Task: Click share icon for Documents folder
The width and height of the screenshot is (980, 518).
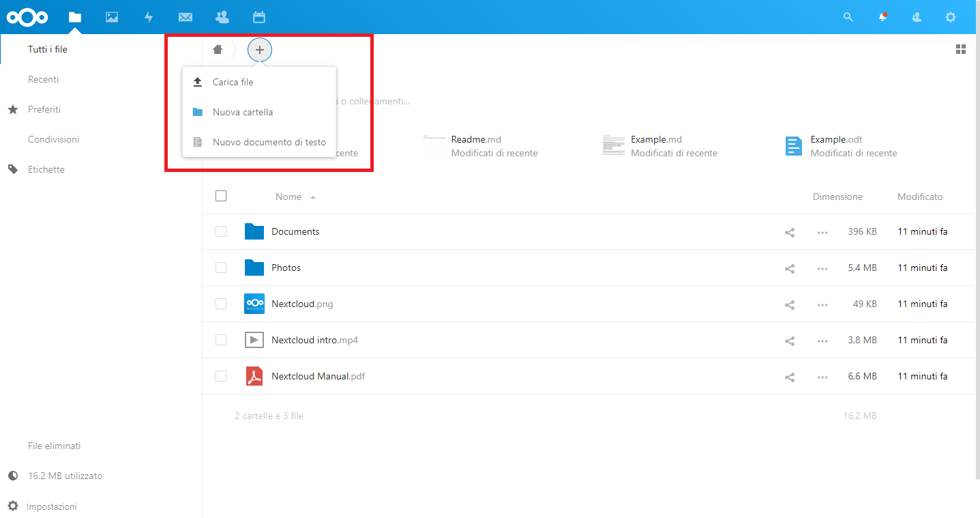Action: [790, 232]
